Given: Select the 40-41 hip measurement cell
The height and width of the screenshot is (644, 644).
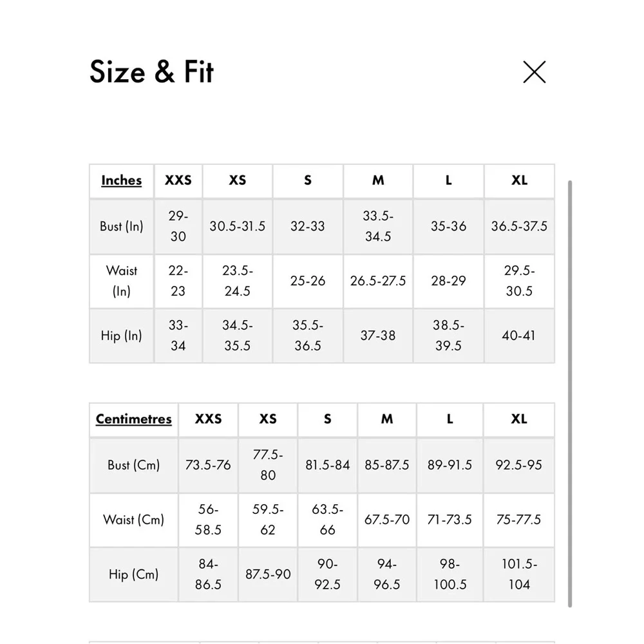Looking at the screenshot, I should coord(518,336).
